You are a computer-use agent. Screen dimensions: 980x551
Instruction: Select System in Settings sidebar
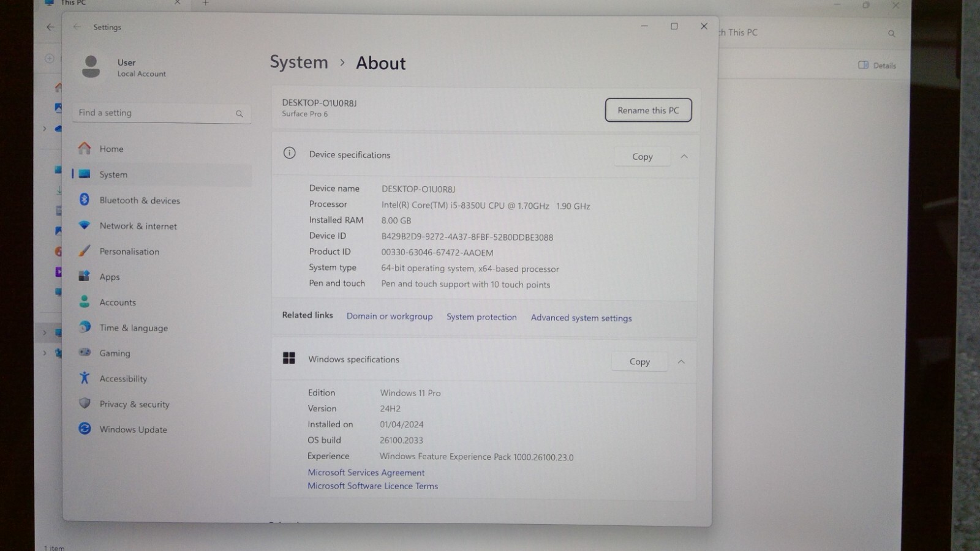[x=161, y=174]
